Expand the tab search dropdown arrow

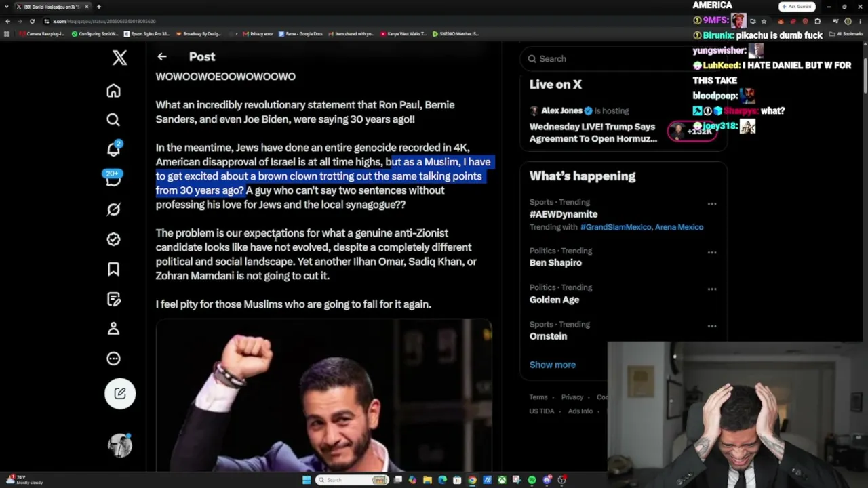(7, 7)
